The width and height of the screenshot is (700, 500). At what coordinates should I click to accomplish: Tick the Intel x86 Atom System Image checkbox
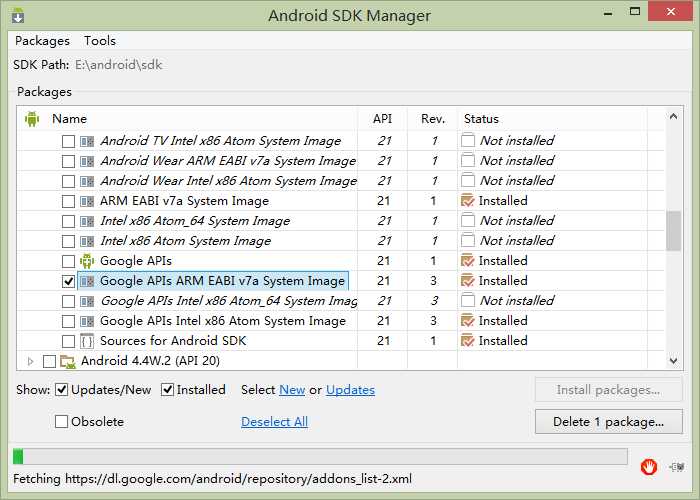click(x=68, y=242)
